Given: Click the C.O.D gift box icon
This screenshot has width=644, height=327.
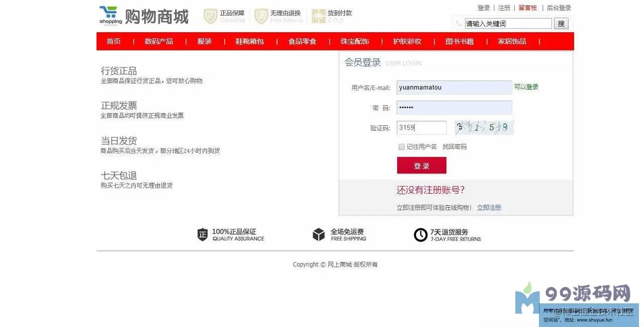Looking at the screenshot, I should (318, 16).
